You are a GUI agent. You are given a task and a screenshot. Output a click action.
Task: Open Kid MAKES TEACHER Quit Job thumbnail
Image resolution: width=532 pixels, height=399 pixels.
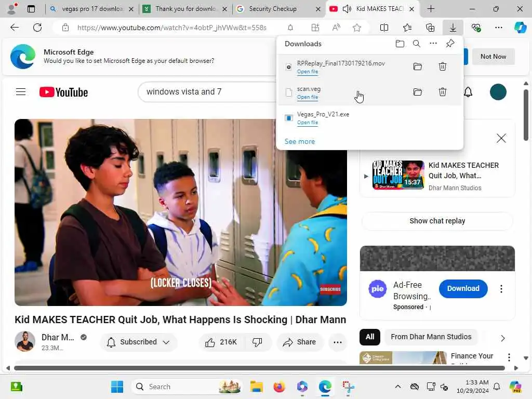398,175
